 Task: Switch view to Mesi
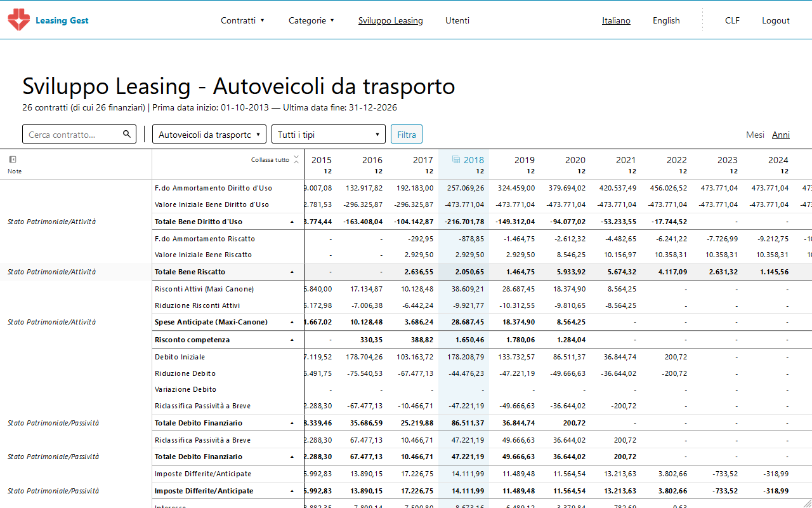tap(755, 135)
